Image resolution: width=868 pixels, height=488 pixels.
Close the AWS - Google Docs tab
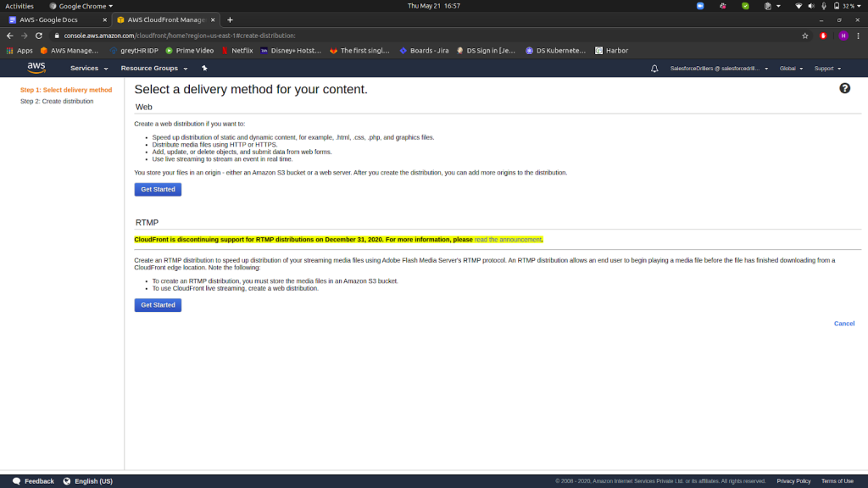[104, 20]
